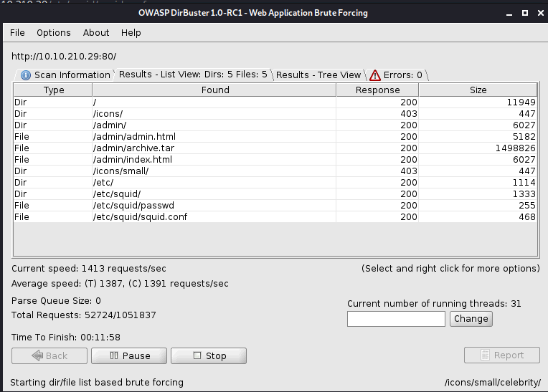Viewport: 548px width, 392px height.
Task: Open the File menu
Action: click(x=17, y=32)
